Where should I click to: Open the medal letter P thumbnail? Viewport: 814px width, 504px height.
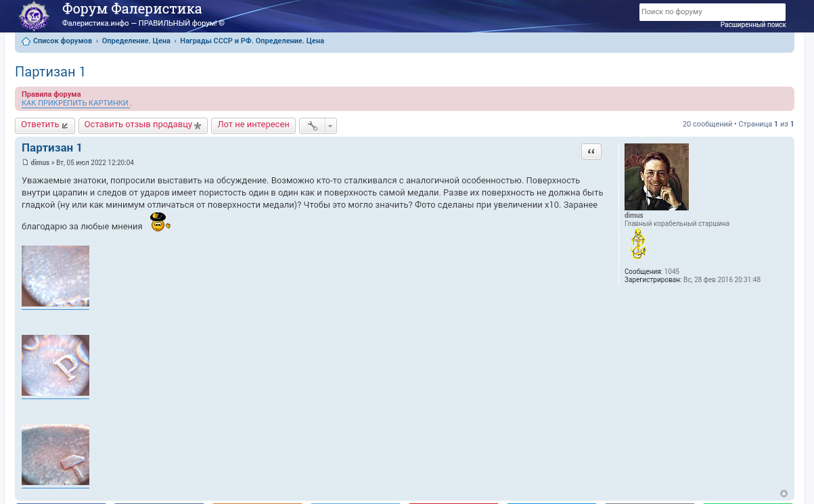[x=55, y=365]
